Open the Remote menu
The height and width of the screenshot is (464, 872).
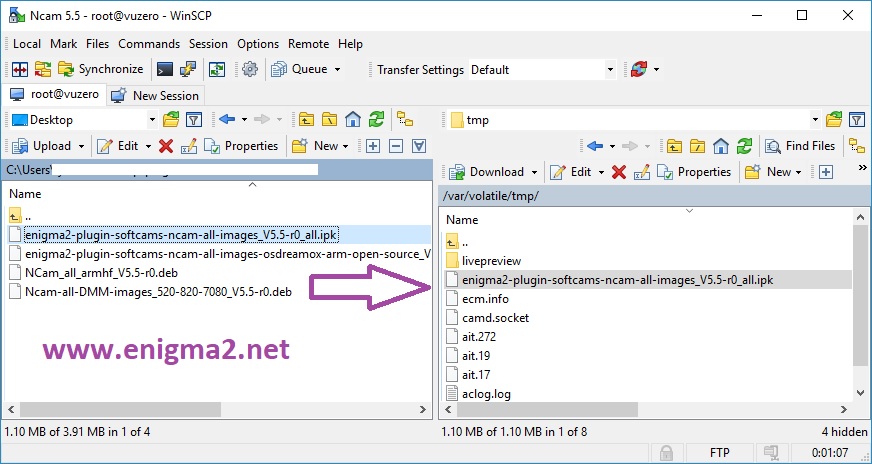click(x=308, y=44)
